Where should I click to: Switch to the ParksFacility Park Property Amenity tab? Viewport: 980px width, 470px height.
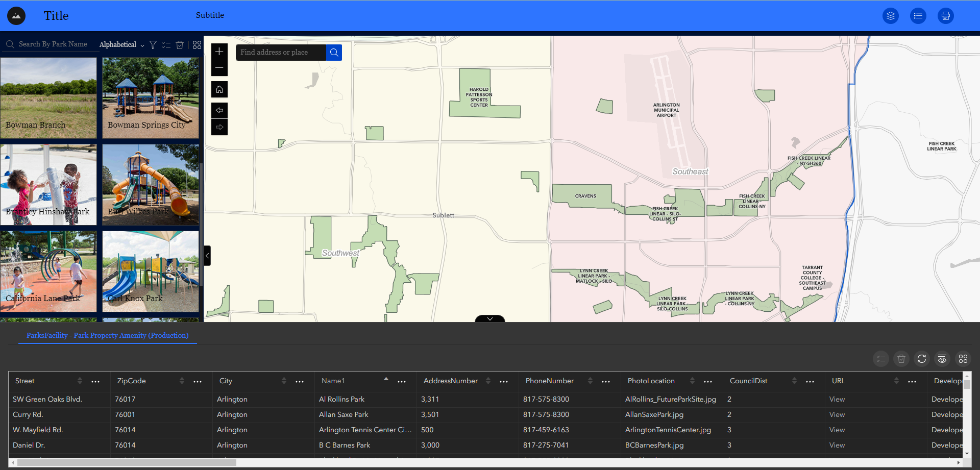[x=107, y=335]
